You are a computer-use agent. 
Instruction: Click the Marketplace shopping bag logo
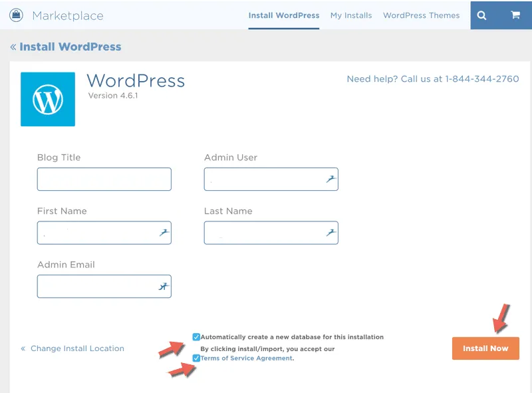pos(16,15)
